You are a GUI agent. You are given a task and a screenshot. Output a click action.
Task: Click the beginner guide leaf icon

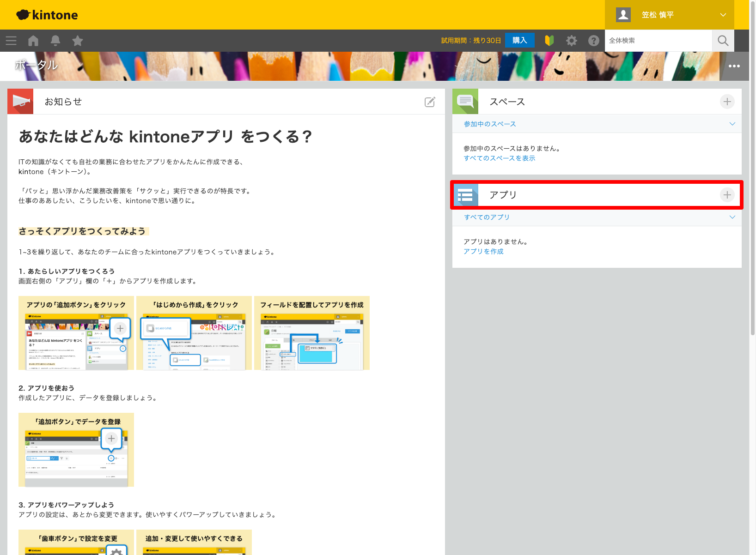point(549,41)
